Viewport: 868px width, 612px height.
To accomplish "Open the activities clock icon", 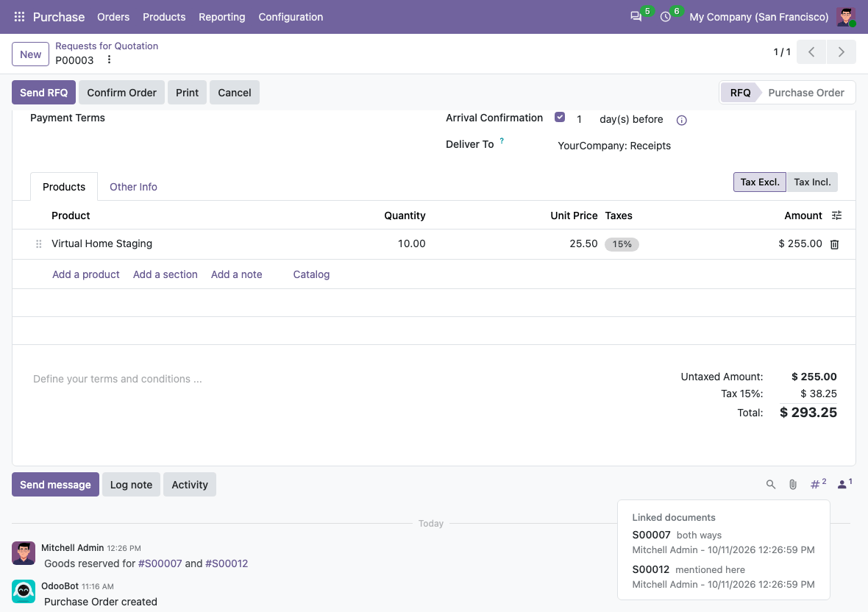I will (x=666, y=17).
